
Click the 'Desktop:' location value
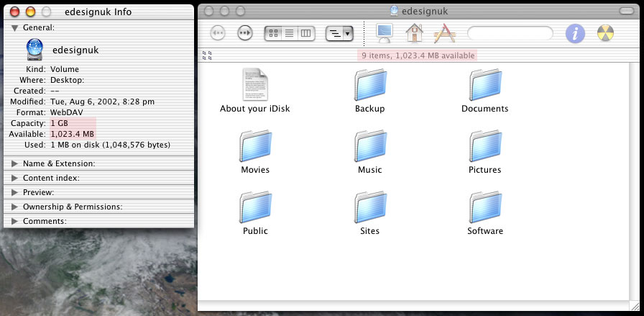[x=68, y=80]
